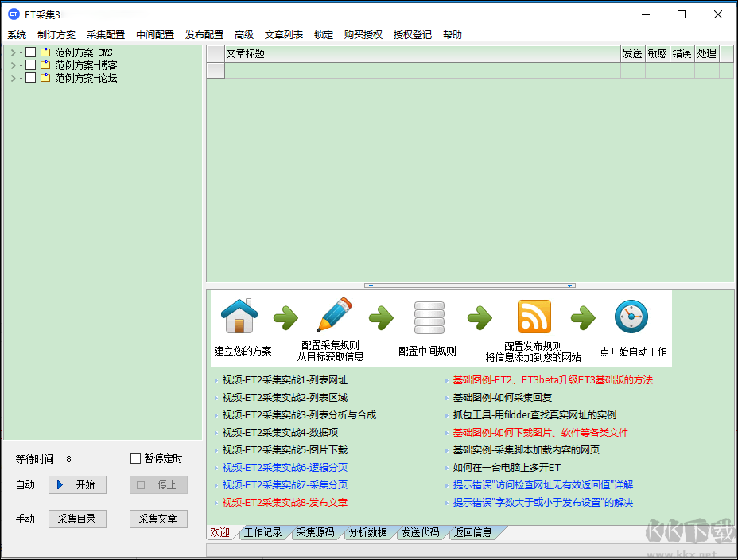Open the 系统 menu

[17, 35]
